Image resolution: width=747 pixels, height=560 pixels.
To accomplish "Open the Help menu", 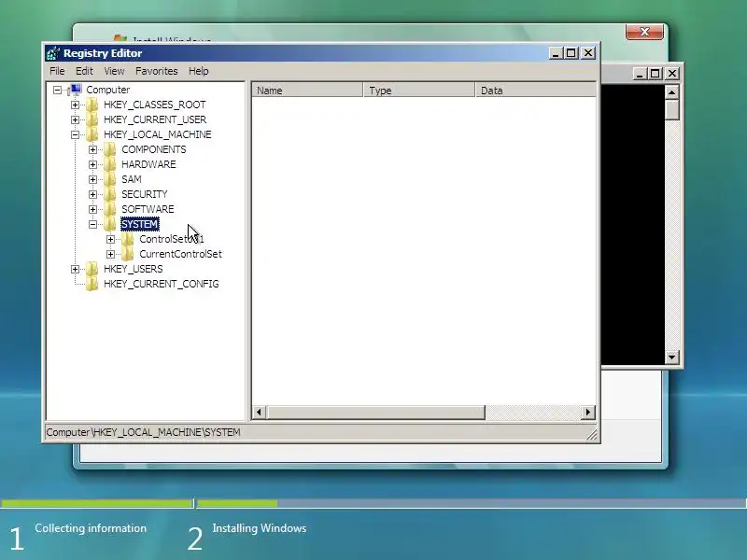I will pos(199,71).
